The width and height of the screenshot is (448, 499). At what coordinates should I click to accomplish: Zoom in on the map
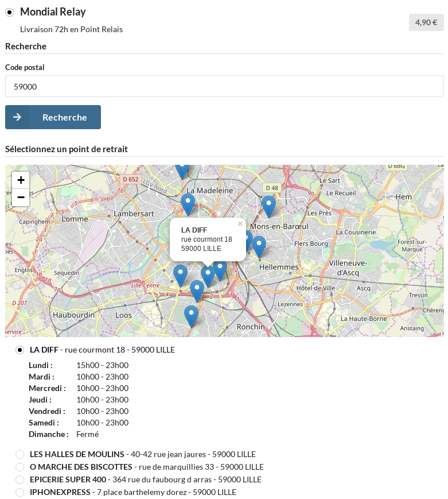[x=21, y=180]
